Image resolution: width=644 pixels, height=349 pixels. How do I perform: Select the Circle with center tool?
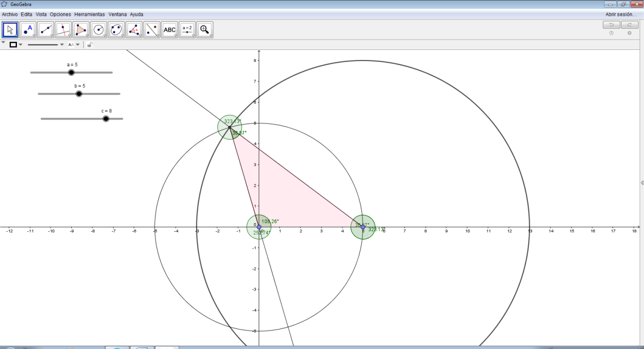pyautogui.click(x=98, y=30)
